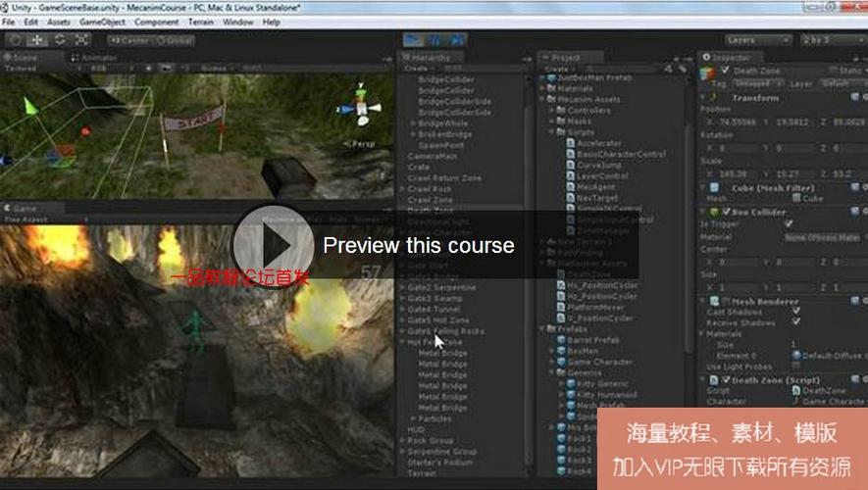Open the 2 by 3 layout dropdown
This screenshot has width=868, height=490.
click(835, 40)
